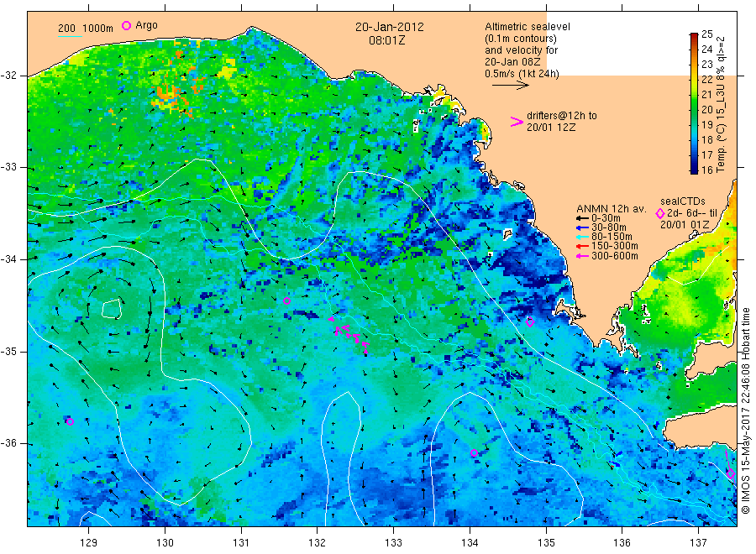Screen dimensions: 756x554
Task: Select Argo float marker near 131.6E 34.5S
Action: tap(287, 301)
